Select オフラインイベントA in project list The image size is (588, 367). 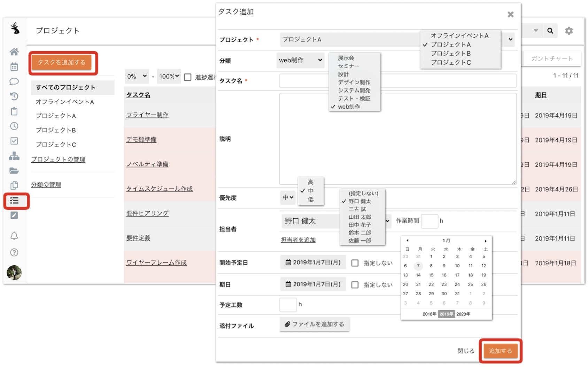[x=459, y=36]
